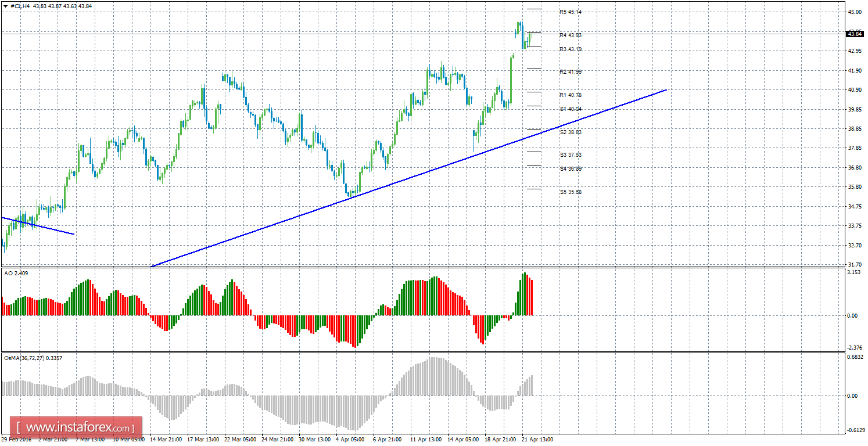Click the 24 Mar 21:00 date label
This screenshot has width=868, height=446.
pyautogui.click(x=278, y=440)
